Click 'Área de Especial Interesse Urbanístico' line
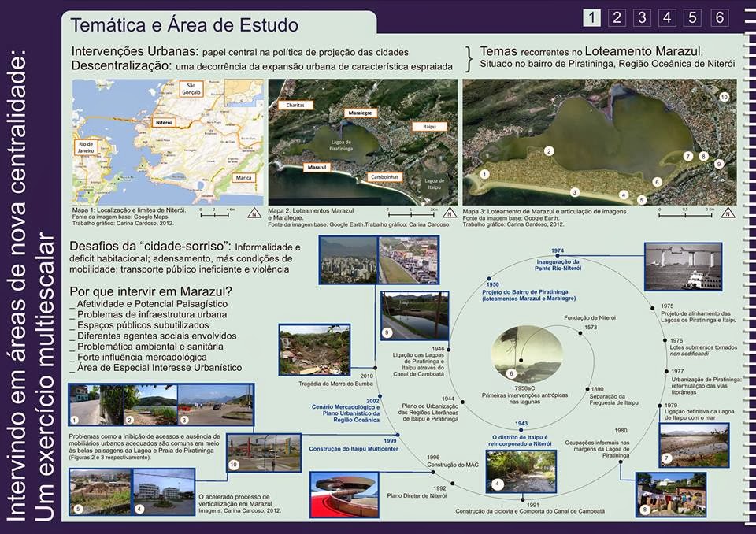Viewport: 756px width, 534px height. (x=160, y=368)
